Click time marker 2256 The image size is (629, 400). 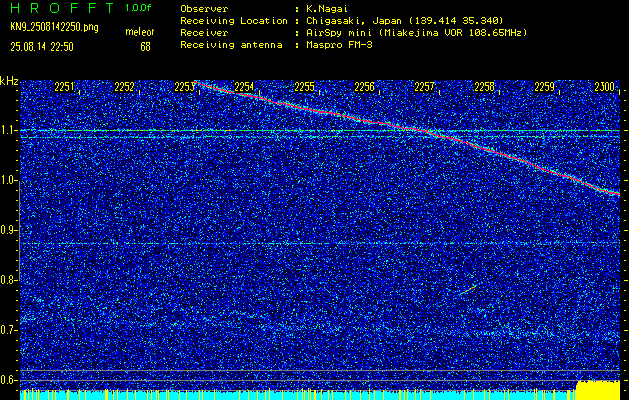click(364, 87)
